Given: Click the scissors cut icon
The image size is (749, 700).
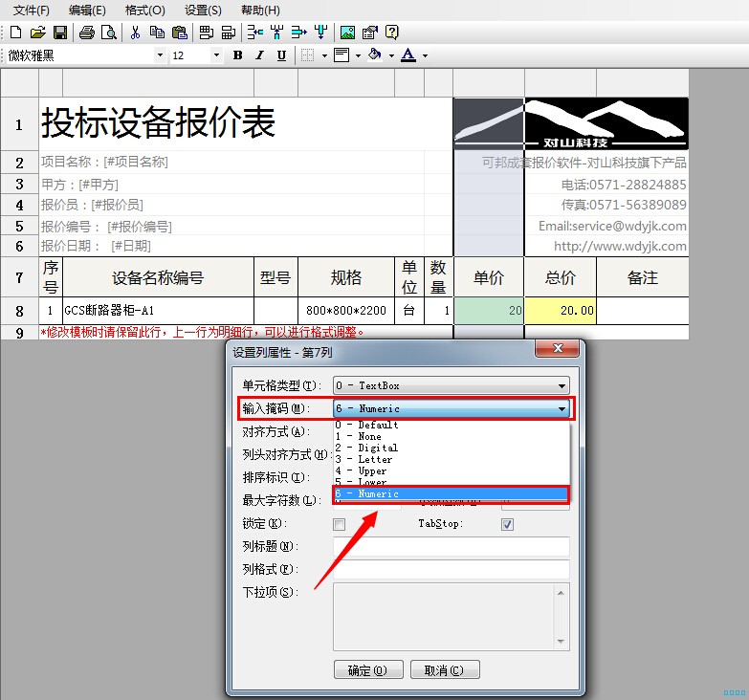Looking at the screenshot, I should point(135,33).
